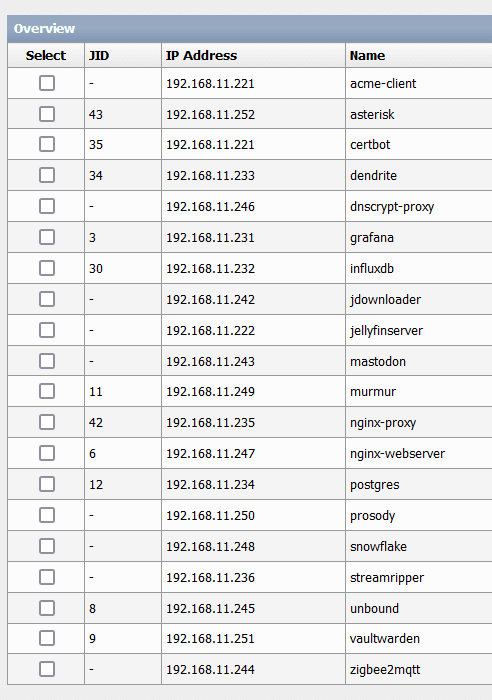Click the Name column header
Screen dimensions: 492x700
point(367,55)
